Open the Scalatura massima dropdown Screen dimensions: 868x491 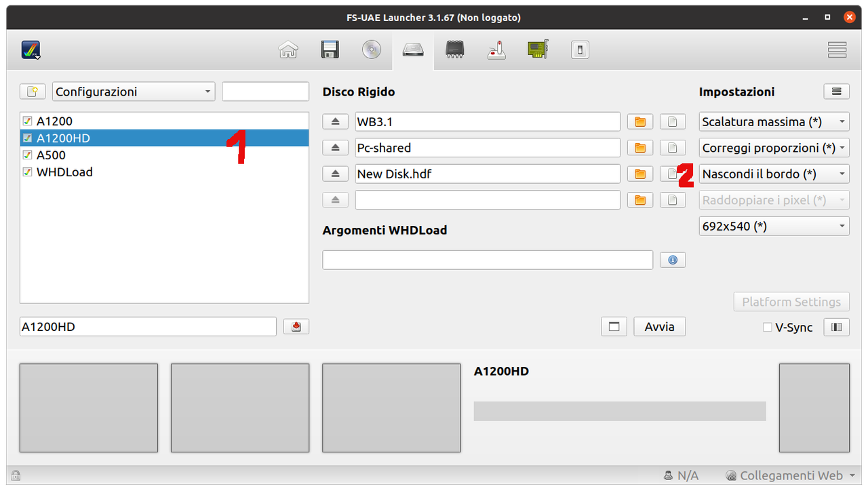click(774, 122)
